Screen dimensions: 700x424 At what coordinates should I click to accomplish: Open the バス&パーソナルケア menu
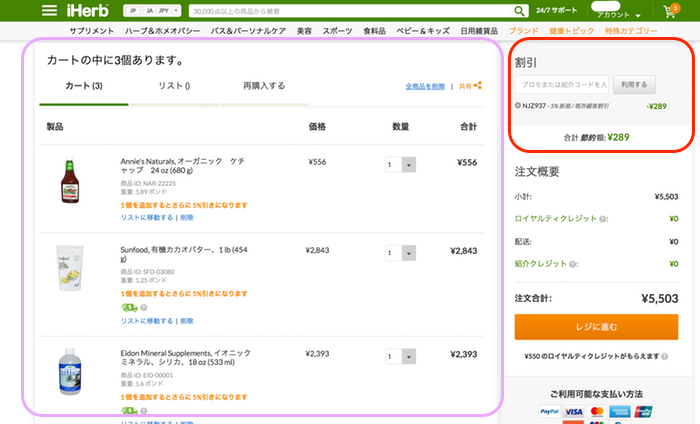248,31
